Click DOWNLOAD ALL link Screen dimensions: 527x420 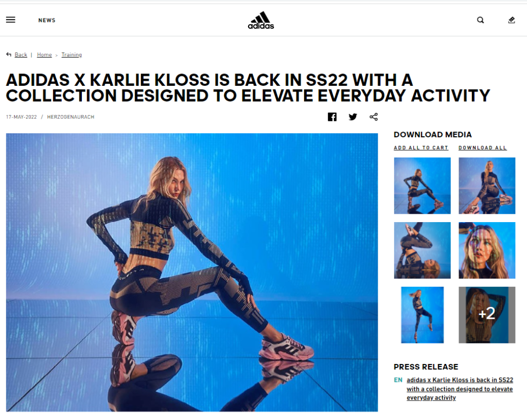[x=483, y=148]
